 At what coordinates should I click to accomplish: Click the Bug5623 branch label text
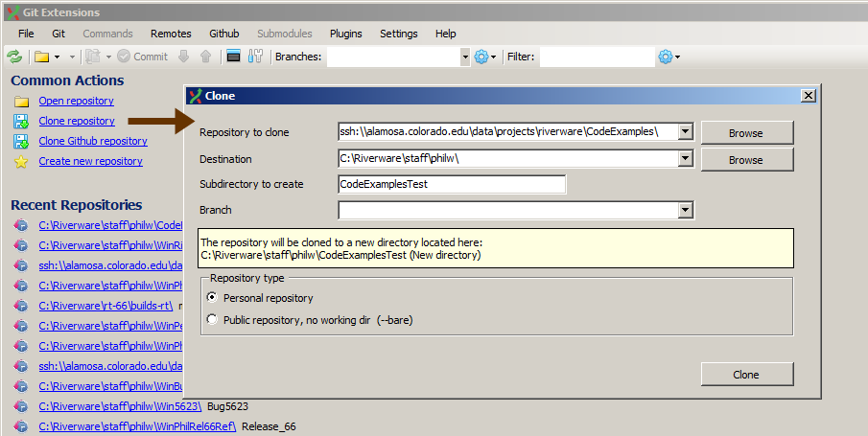[x=227, y=406]
